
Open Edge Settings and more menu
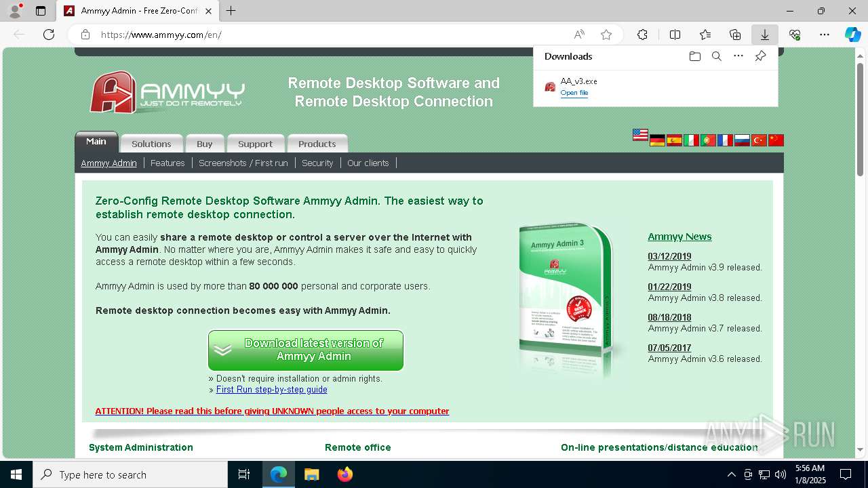[825, 35]
